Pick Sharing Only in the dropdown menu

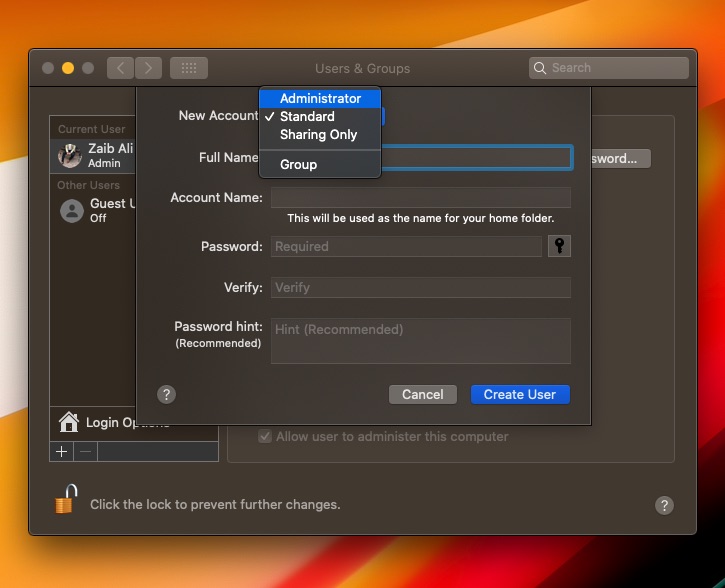pyautogui.click(x=320, y=135)
